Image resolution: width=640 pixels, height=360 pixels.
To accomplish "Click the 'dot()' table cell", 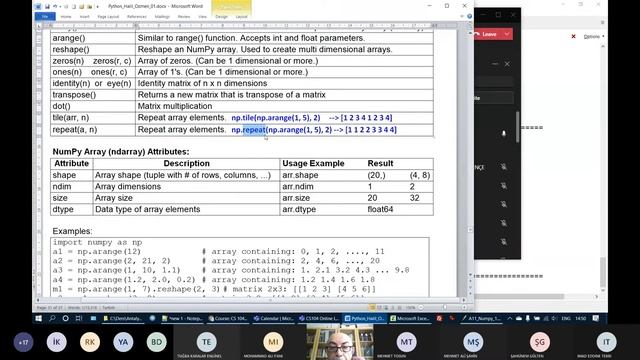I will pos(93,106).
